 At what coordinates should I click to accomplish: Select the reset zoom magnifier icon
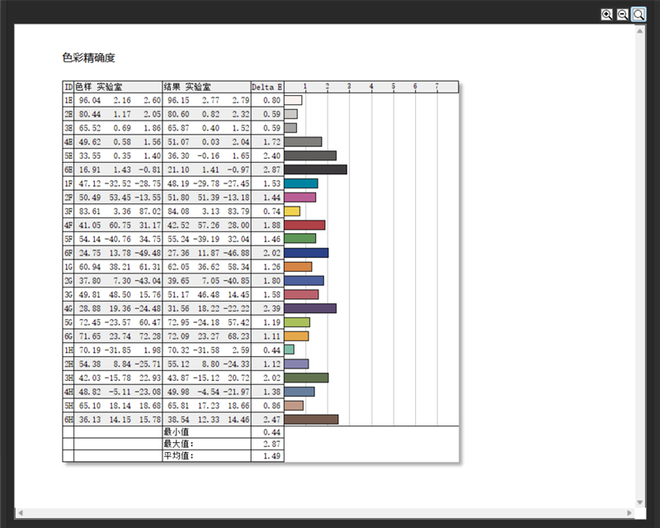(x=638, y=15)
